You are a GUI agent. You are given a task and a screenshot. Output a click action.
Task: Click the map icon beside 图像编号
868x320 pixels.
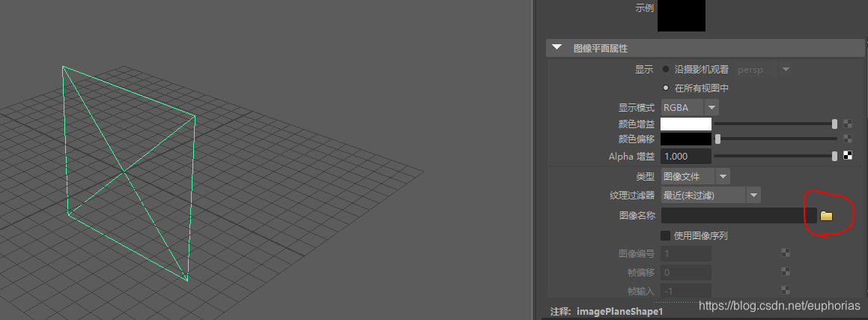(x=785, y=253)
